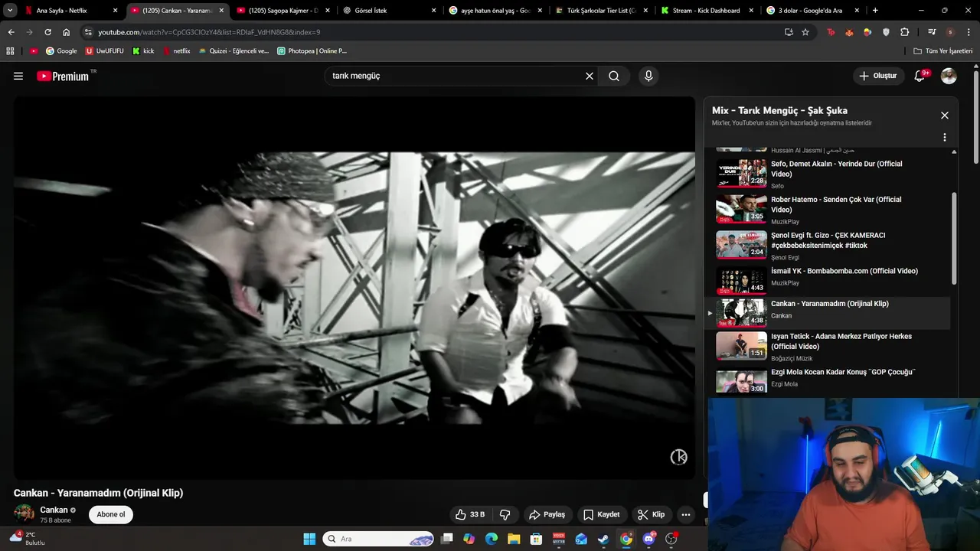The width and height of the screenshot is (980, 551).
Task: Dislike the video with thumbs down
Action: tap(505, 514)
